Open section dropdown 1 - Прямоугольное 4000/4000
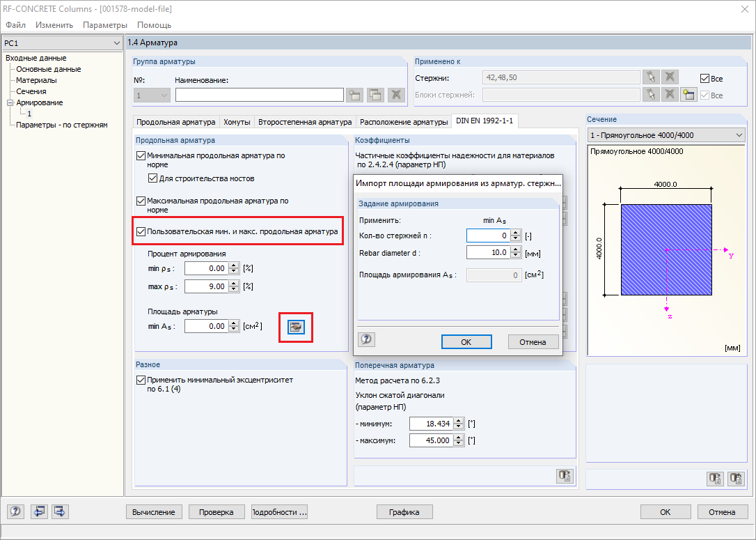This screenshot has width=756, height=540. point(667,136)
